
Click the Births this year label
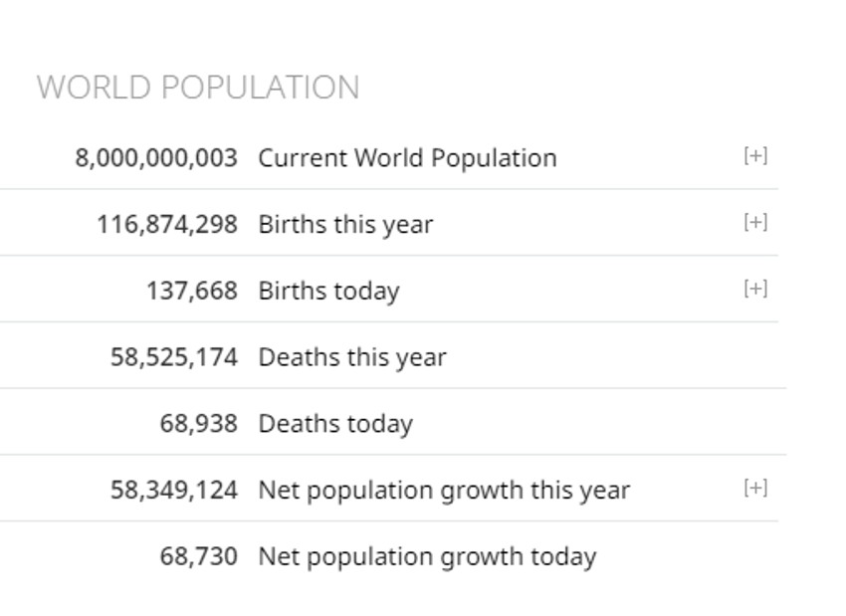[345, 225]
